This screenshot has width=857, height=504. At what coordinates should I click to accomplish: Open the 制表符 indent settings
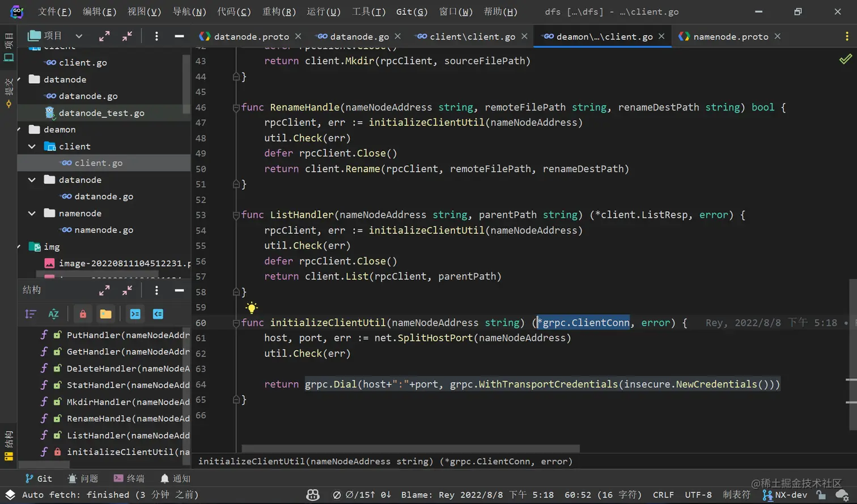[x=736, y=494]
